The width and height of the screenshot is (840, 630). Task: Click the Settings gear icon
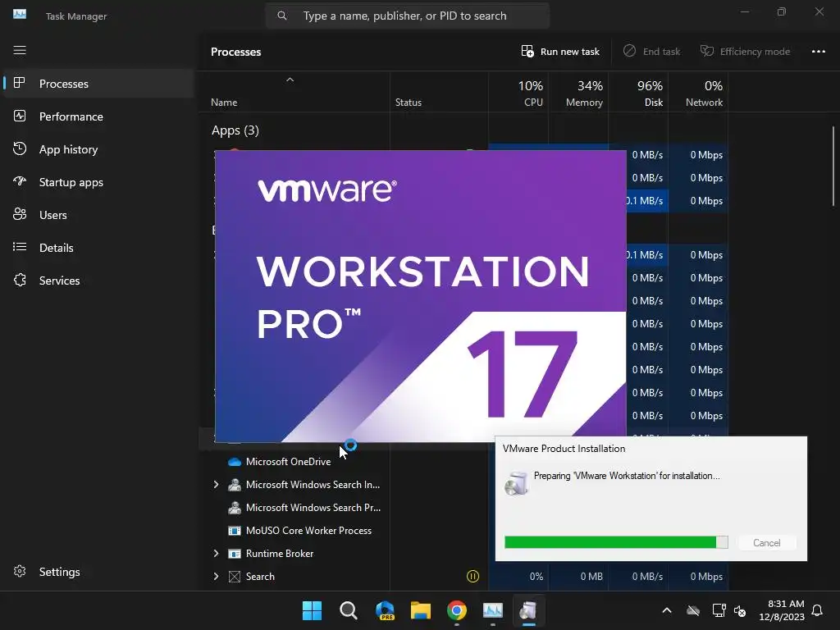(x=20, y=571)
